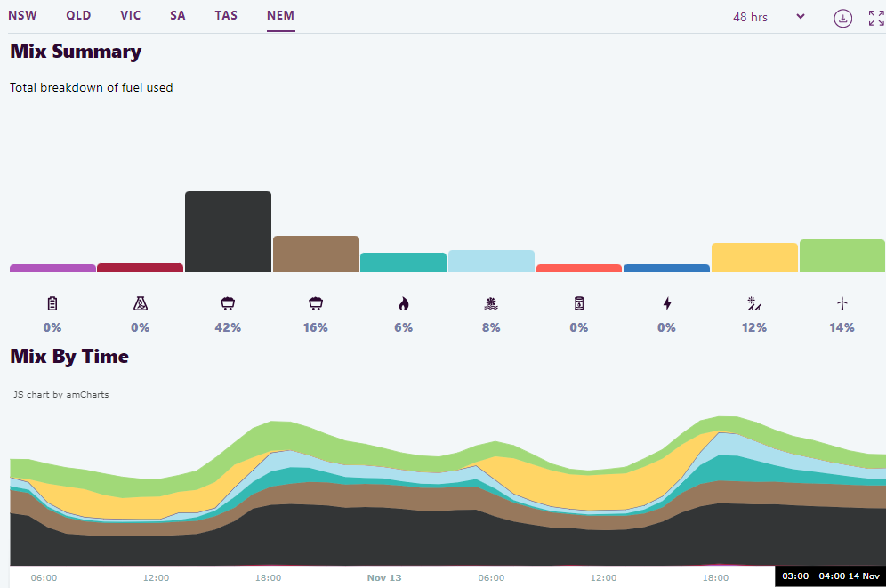Click the flame gas icon at 6%
The image size is (886, 588).
tap(404, 303)
